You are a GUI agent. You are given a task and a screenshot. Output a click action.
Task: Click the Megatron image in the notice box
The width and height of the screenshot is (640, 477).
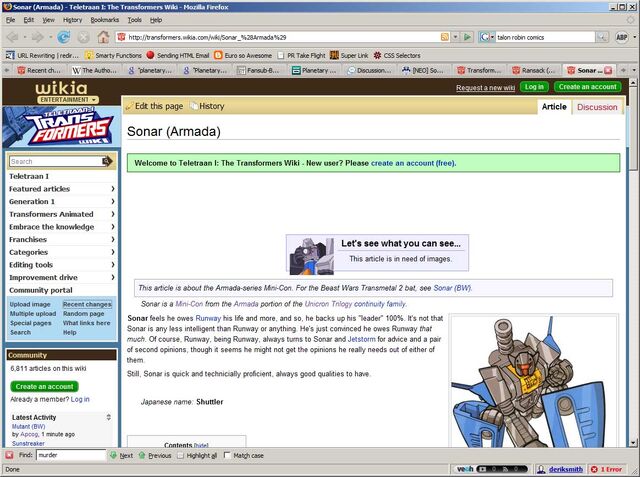click(311, 255)
